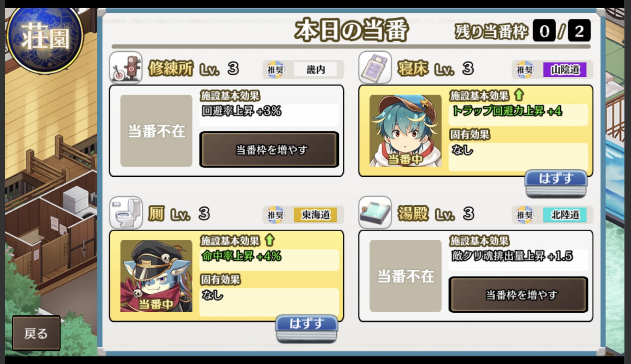Screen dimensions: 631x364
Task: Click the yellow 東海道 region tag
Action: [315, 215]
